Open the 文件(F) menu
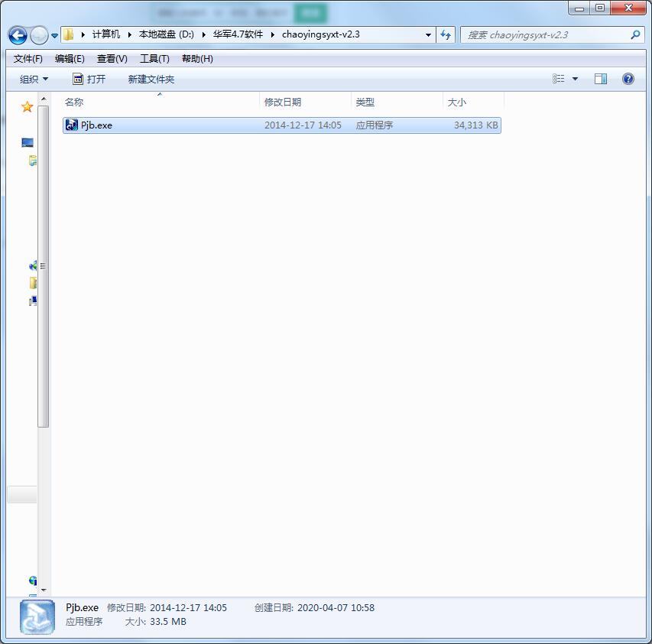Image resolution: width=652 pixels, height=644 pixels. (28, 59)
